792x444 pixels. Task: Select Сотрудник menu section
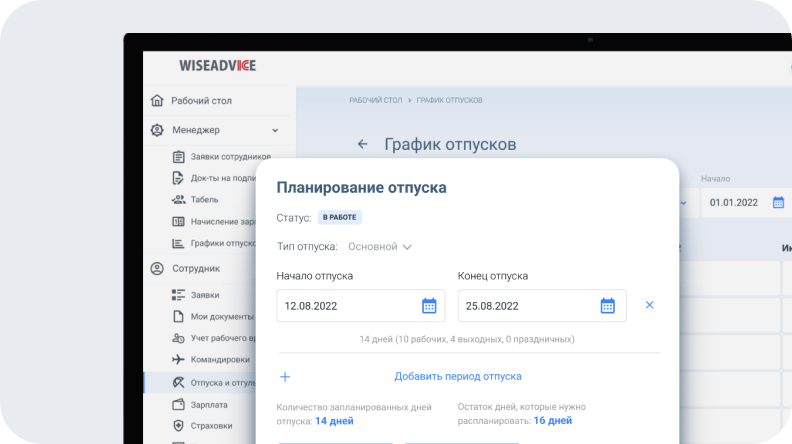[x=196, y=268]
